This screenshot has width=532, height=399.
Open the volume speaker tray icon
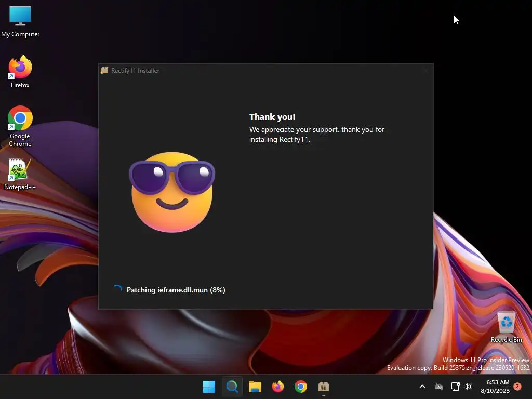[468, 387]
